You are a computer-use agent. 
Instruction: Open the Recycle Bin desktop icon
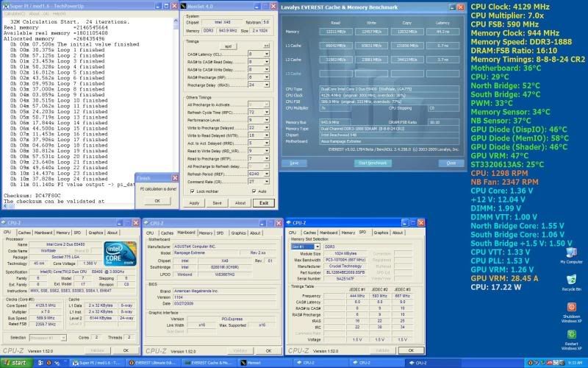(571, 283)
